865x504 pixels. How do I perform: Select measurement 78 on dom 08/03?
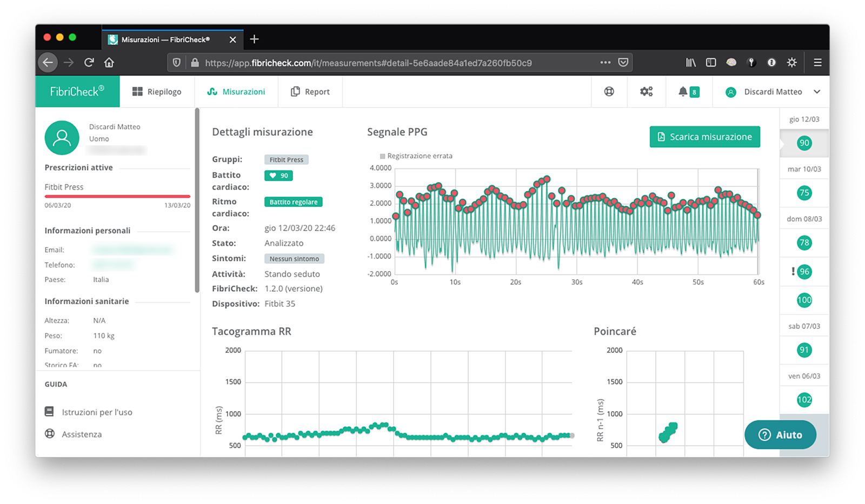click(x=804, y=243)
